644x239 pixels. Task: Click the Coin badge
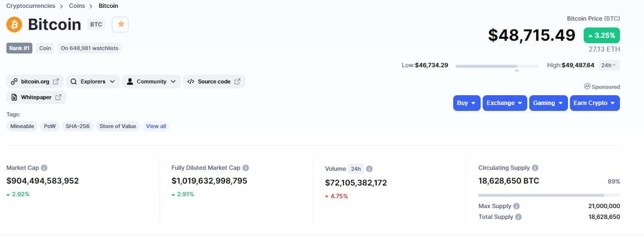(x=45, y=48)
